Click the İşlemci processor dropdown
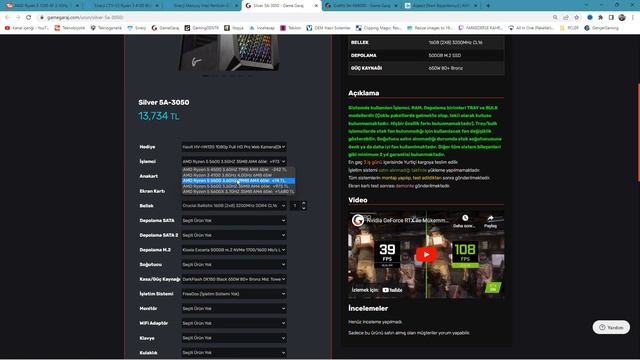The height and width of the screenshot is (360, 640). (234, 162)
